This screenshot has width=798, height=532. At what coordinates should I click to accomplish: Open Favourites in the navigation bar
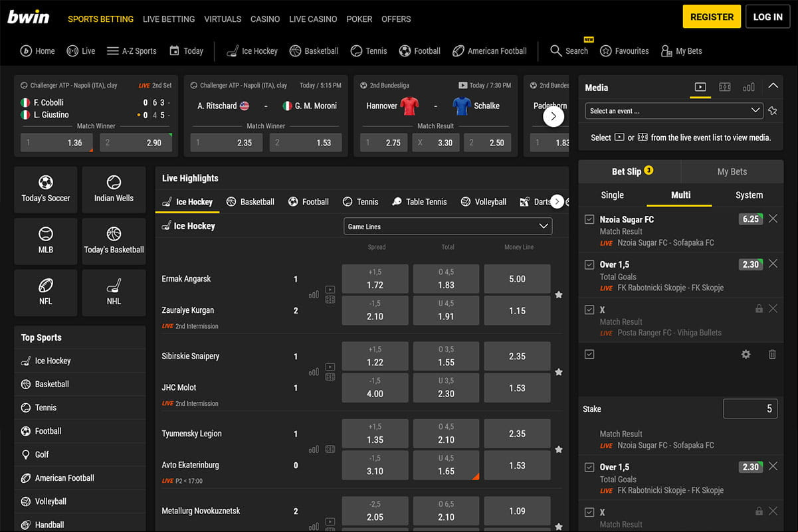point(624,50)
